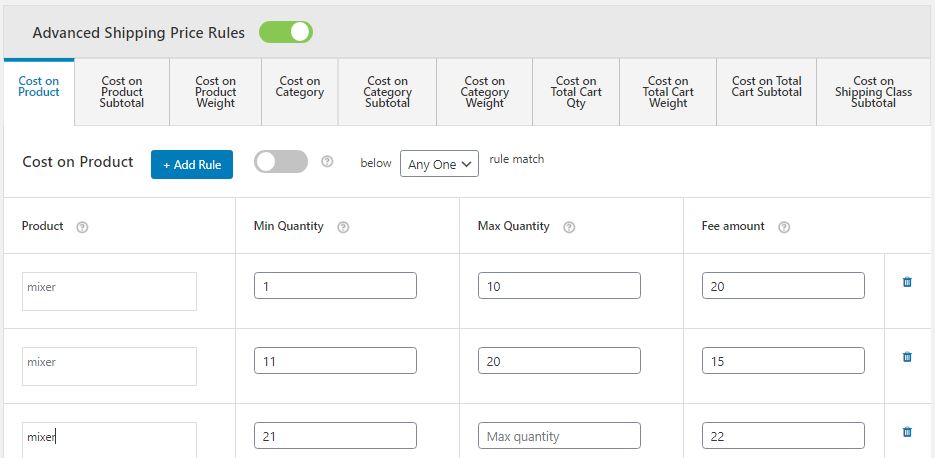The width and height of the screenshot is (935, 458).
Task: Open help icon next to Min Quantity
Action: [343, 227]
